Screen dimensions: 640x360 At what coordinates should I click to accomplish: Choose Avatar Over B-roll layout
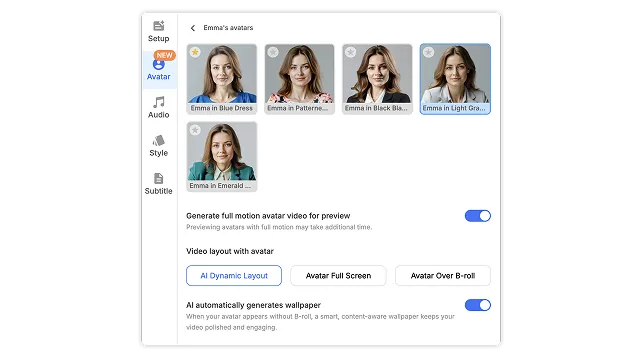443,276
